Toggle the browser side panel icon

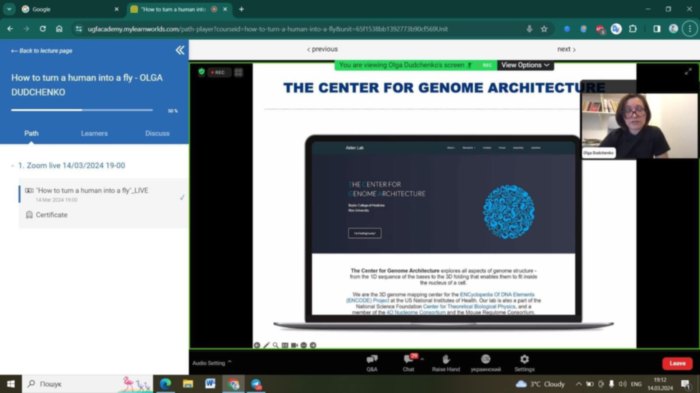(657, 29)
